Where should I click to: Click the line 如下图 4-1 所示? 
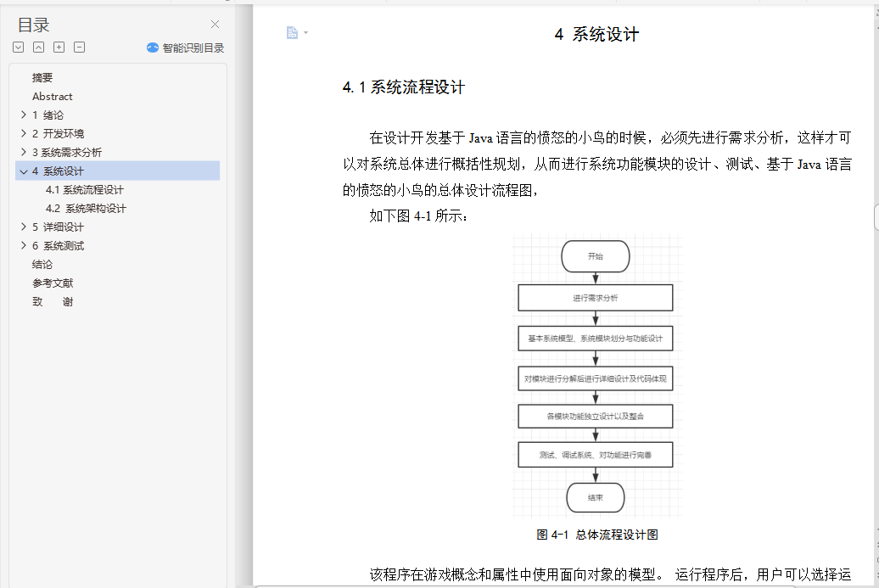pos(418,216)
